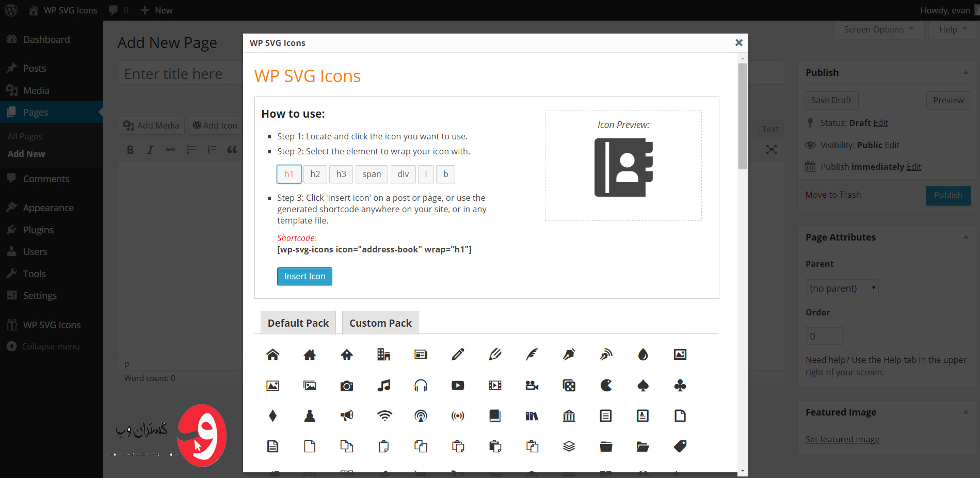This screenshot has width=980, height=478.
Task: Select the camera icon in the icon grid
Action: click(347, 386)
